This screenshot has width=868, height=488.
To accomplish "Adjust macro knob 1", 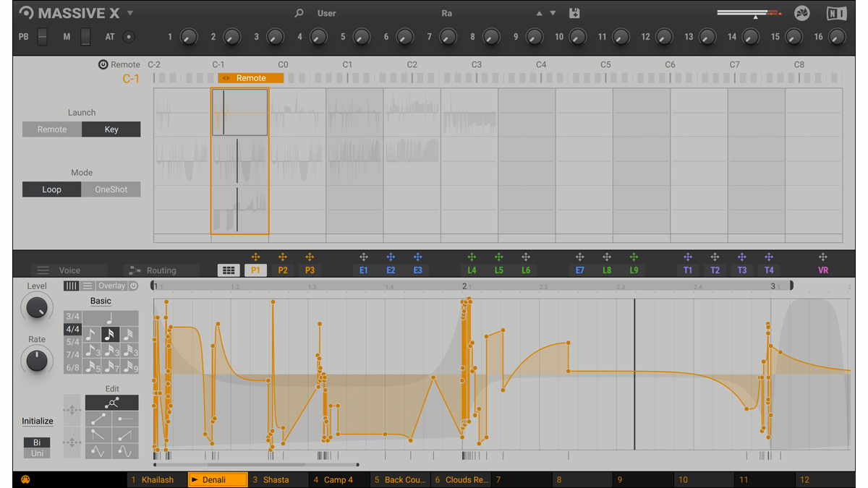I will coord(188,37).
